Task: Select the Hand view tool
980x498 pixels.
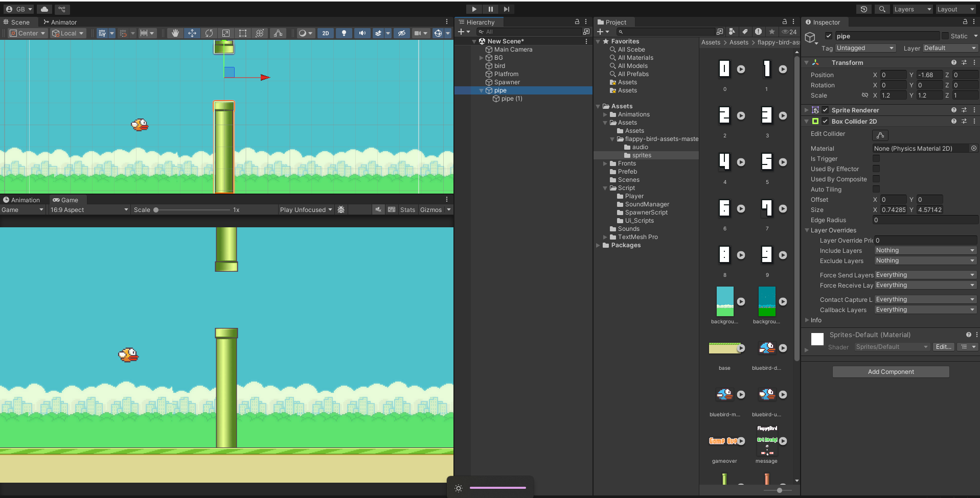Action: tap(175, 33)
